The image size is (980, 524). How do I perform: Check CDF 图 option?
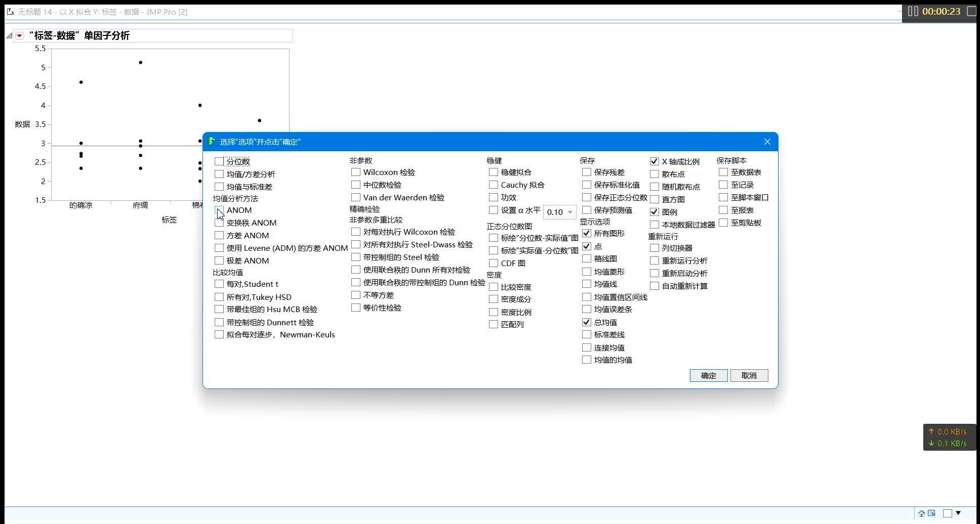494,263
